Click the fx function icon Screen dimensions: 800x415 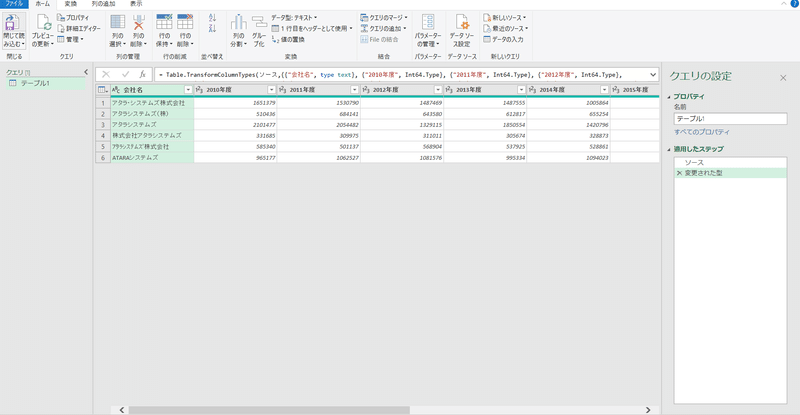[x=142, y=75]
